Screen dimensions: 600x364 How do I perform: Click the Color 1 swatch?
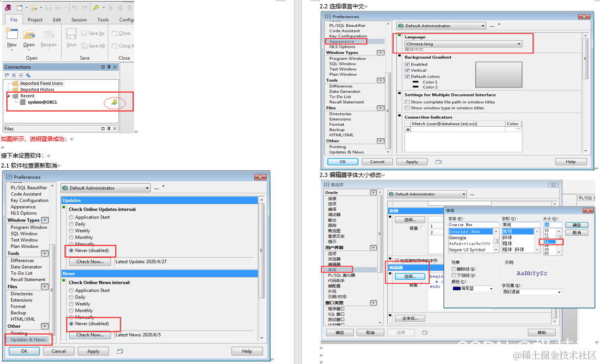pos(416,82)
